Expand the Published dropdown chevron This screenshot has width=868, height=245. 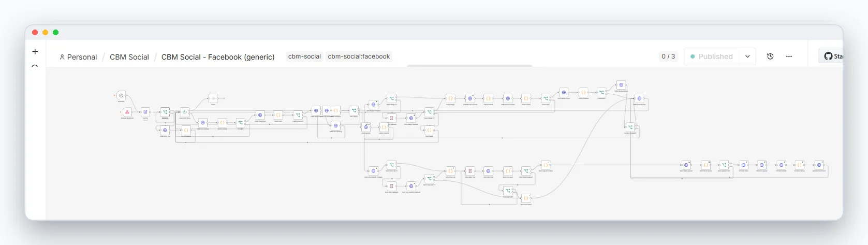(747, 56)
